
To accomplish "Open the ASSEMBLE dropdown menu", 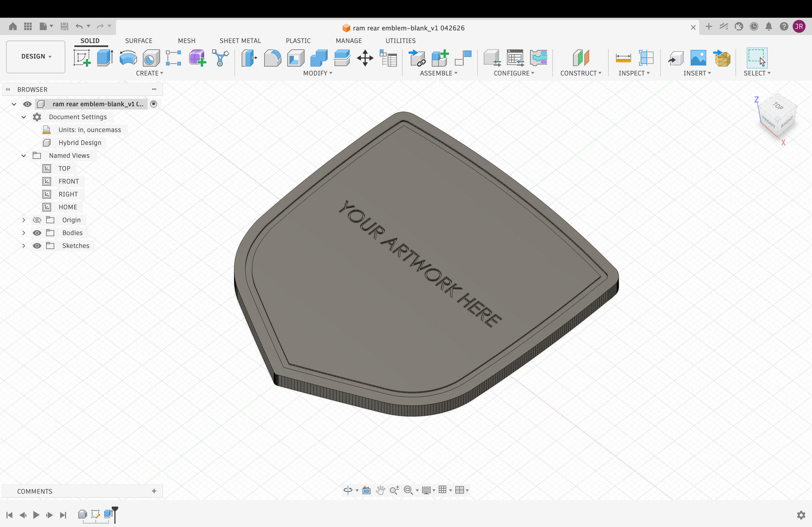I will tap(438, 73).
